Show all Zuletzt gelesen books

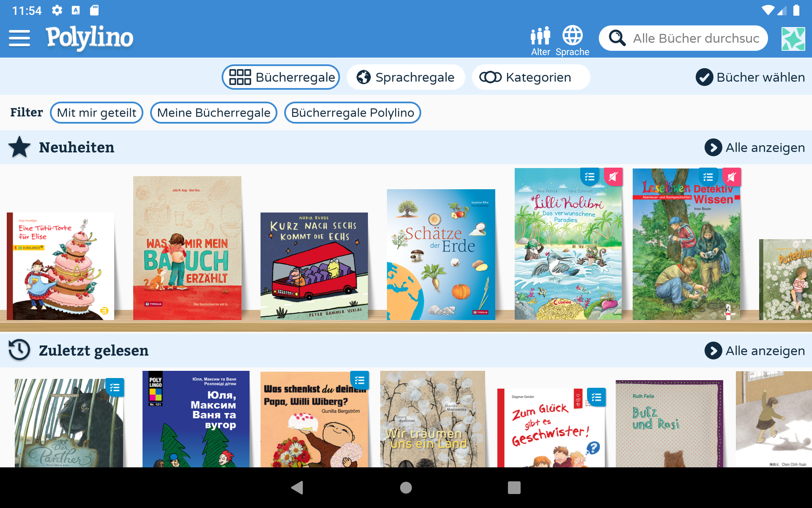[754, 351]
